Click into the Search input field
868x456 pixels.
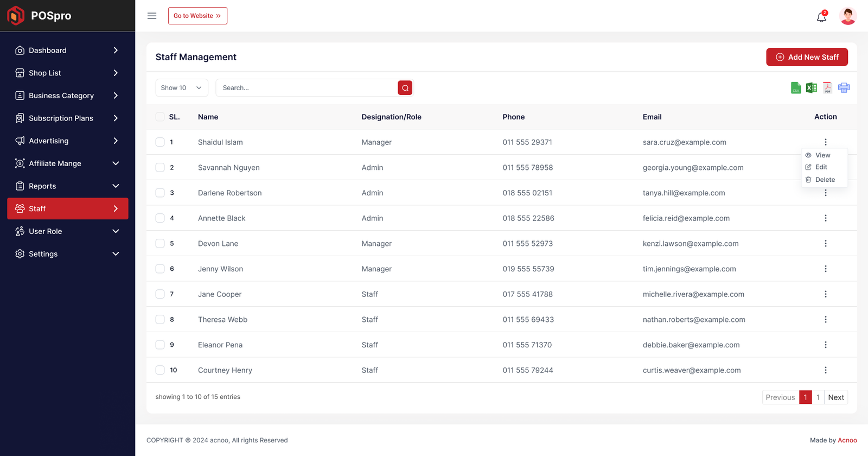pyautogui.click(x=307, y=88)
